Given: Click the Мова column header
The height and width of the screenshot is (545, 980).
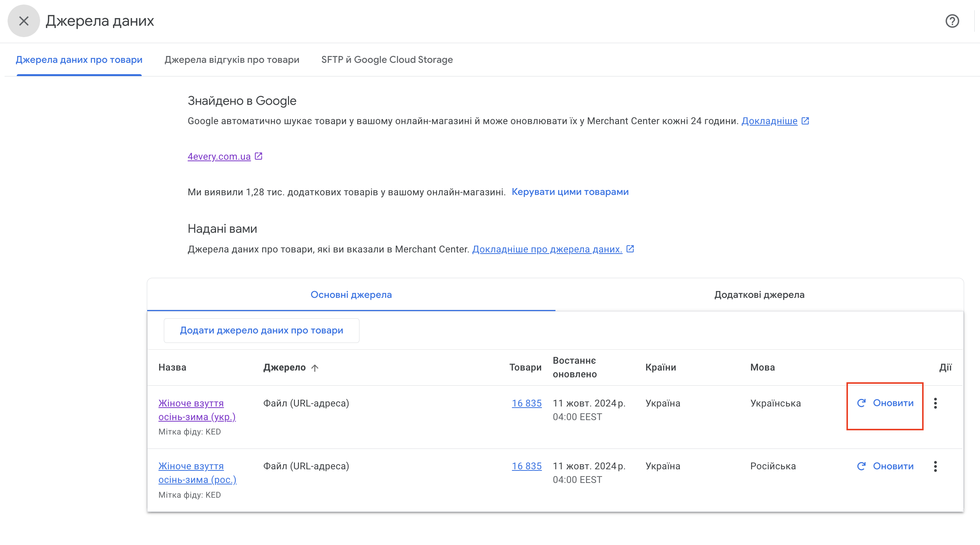Looking at the screenshot, I should click(762, 367).
